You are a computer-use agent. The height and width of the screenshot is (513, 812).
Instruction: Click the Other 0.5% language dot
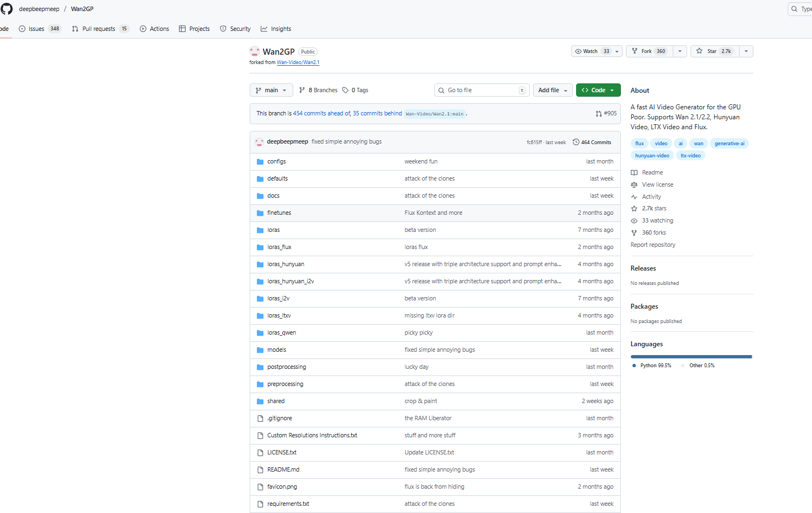click(683, 366)
